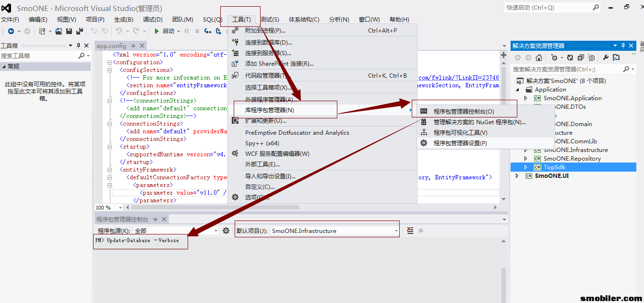Select Spy++ (x64) menu item

[x=322, y=143]
